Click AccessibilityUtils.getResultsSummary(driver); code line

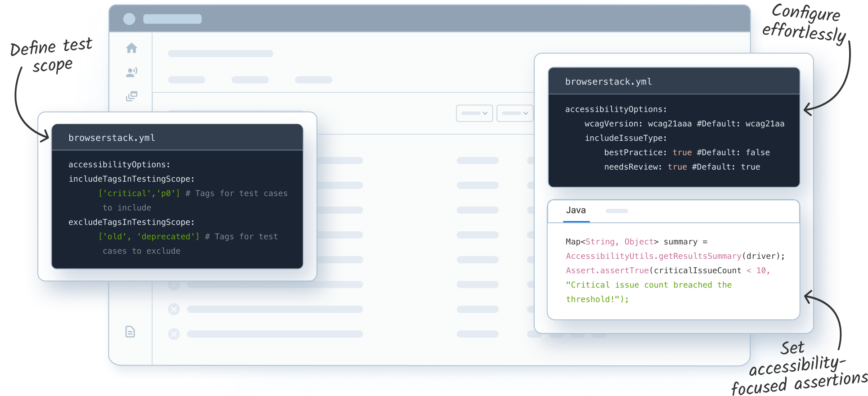click(675, 256)
